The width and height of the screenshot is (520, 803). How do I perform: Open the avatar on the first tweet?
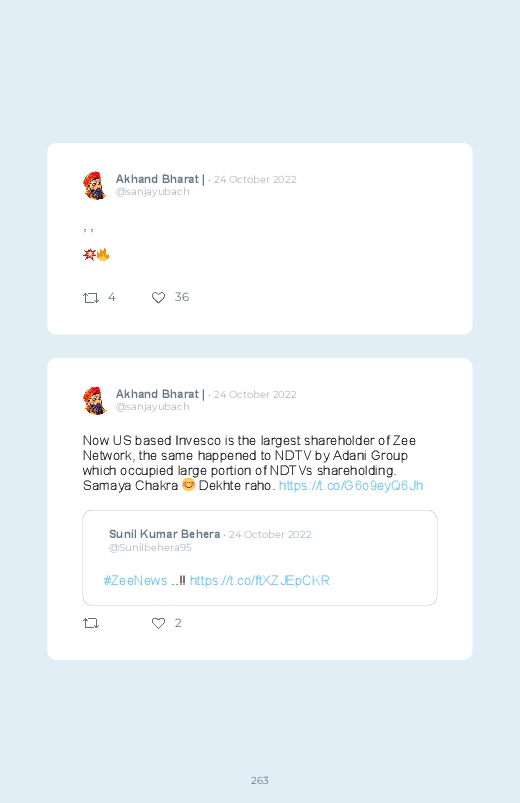(x=95, y=185)
